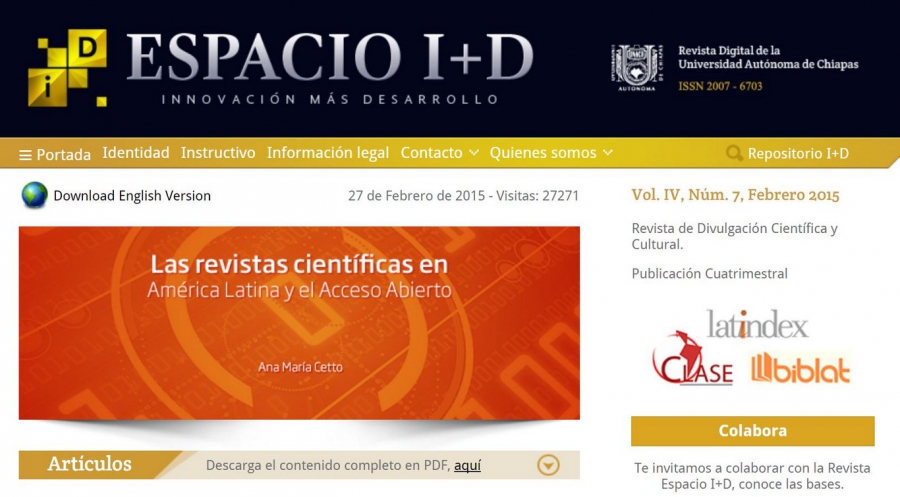
Task: Click the 'aquí' PDF download link
Action: tap(467, 465)
